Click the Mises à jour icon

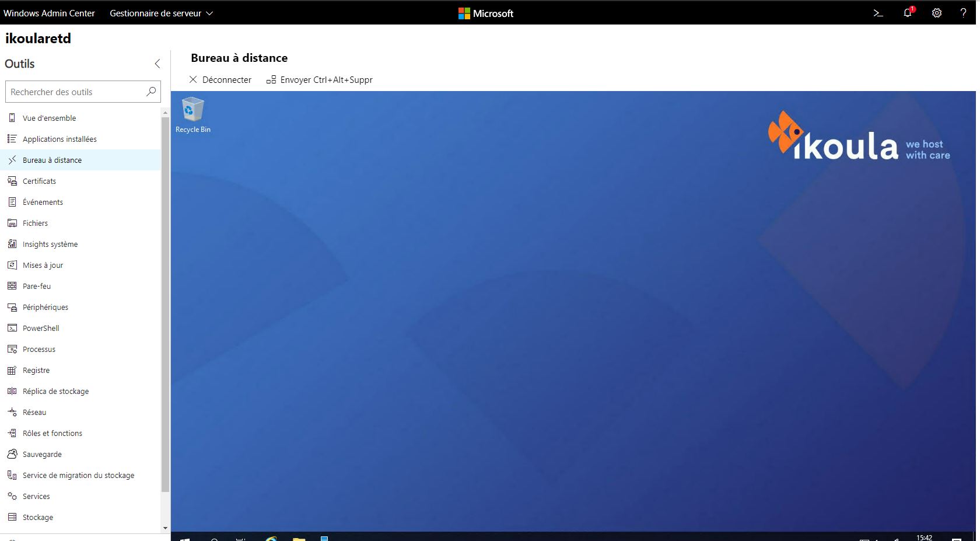12,265
